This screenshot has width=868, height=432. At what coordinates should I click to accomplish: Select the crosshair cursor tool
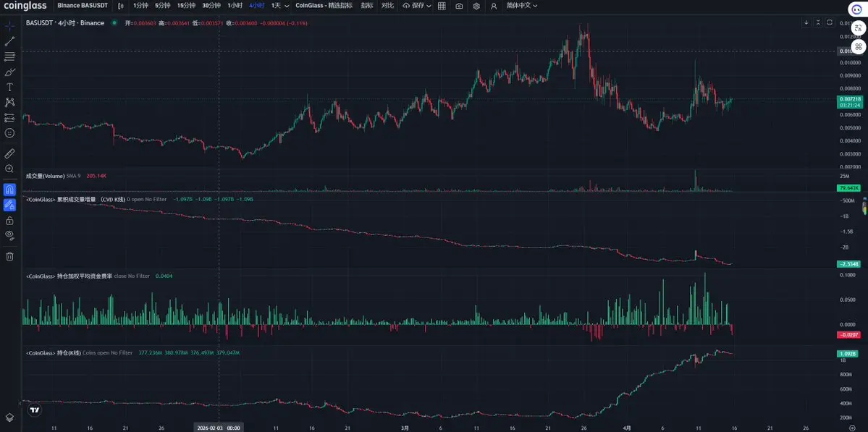[x=9, y=26]
